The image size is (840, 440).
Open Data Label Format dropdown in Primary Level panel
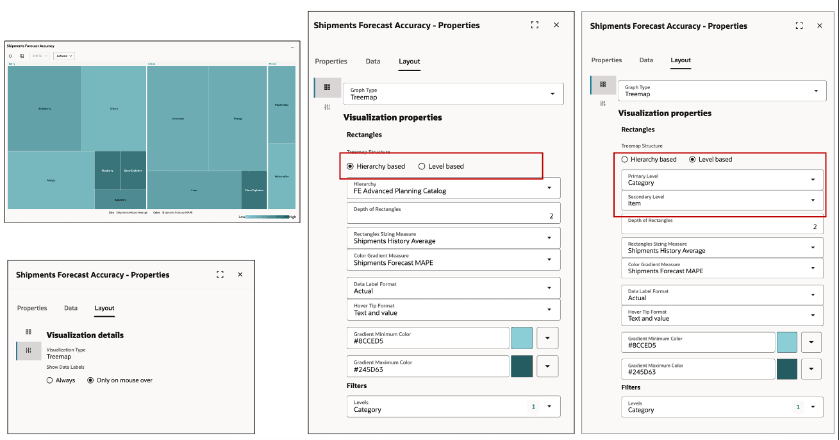tap(722, 295)
